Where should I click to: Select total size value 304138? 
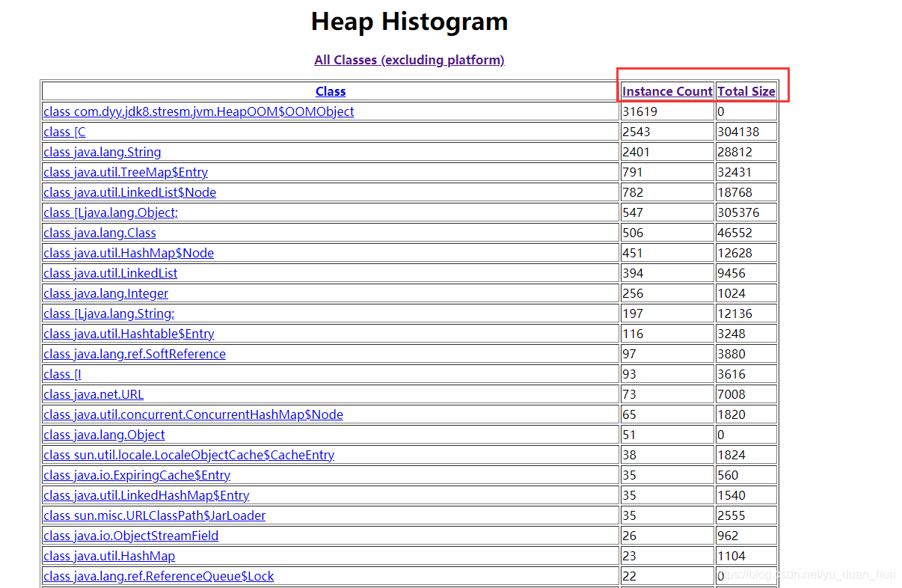point(738,132)
